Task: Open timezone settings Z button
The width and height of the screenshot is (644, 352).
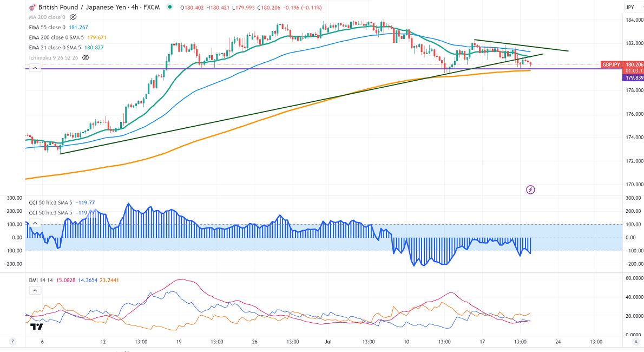Action: tap(13, 342)
